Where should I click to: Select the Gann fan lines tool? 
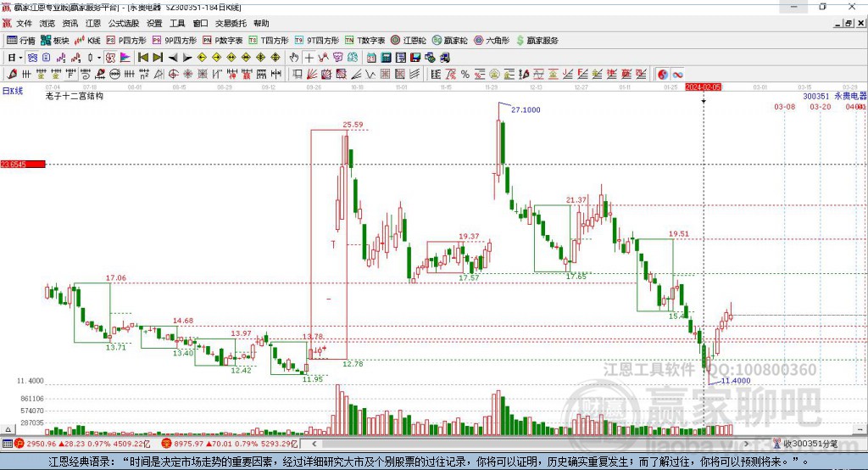point(312,75)
